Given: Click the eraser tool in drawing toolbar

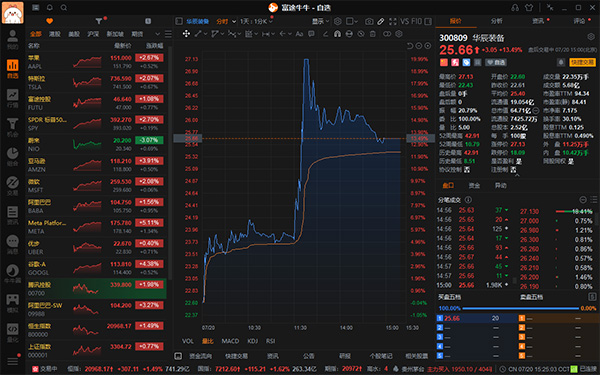Looking at the screenshot, I should pos(325,34).
